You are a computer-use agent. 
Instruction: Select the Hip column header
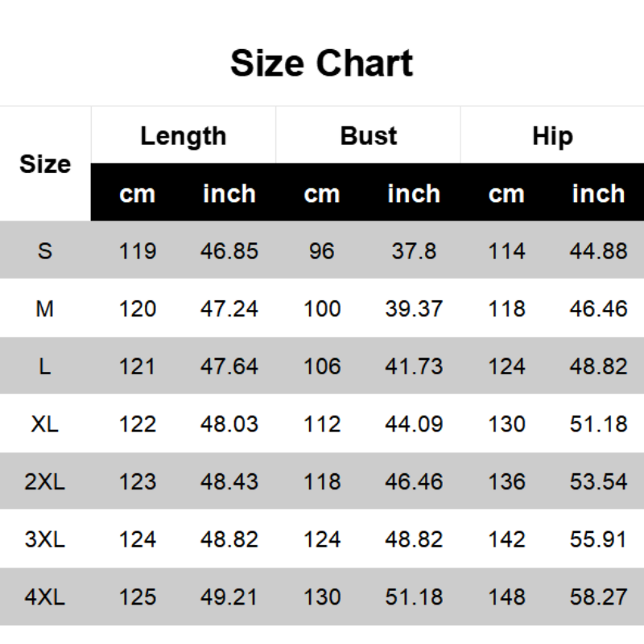(x=552, y=135)
